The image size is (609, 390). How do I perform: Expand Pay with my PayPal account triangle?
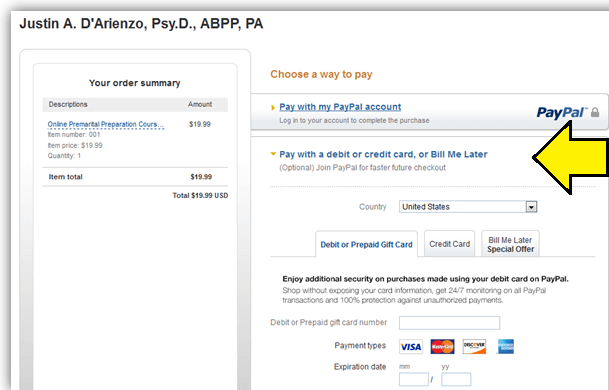[273, 108]
